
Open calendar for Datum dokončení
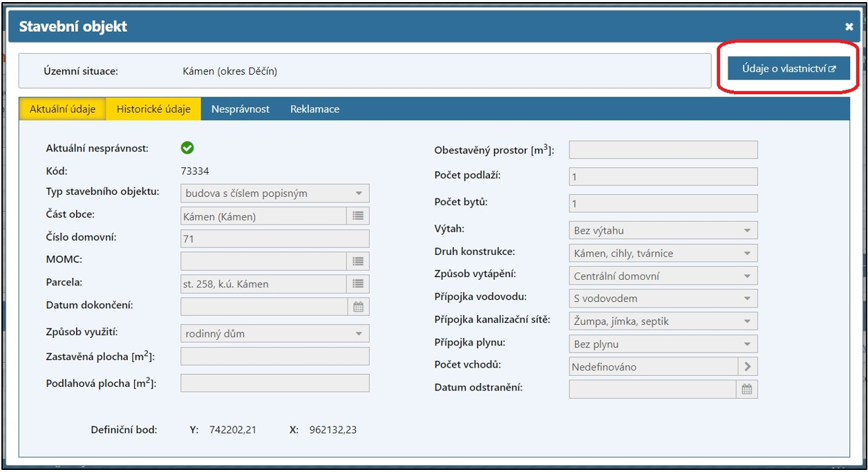click(x=358, y=307)
